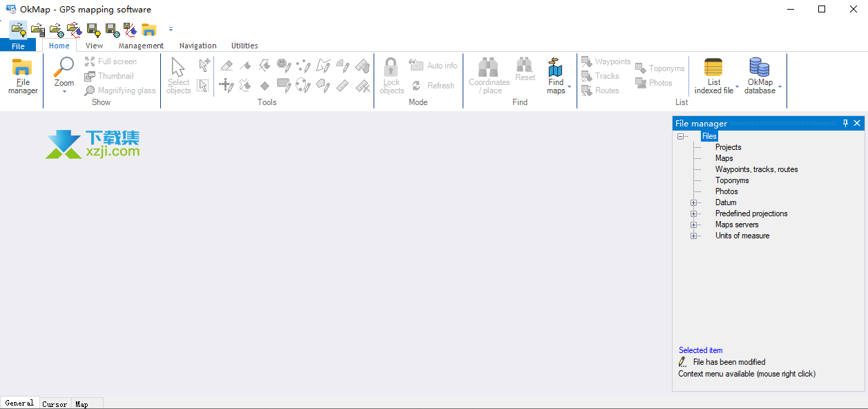Select Projects in the file tree
Screen dimensions: 868x409
pos(728,147)
